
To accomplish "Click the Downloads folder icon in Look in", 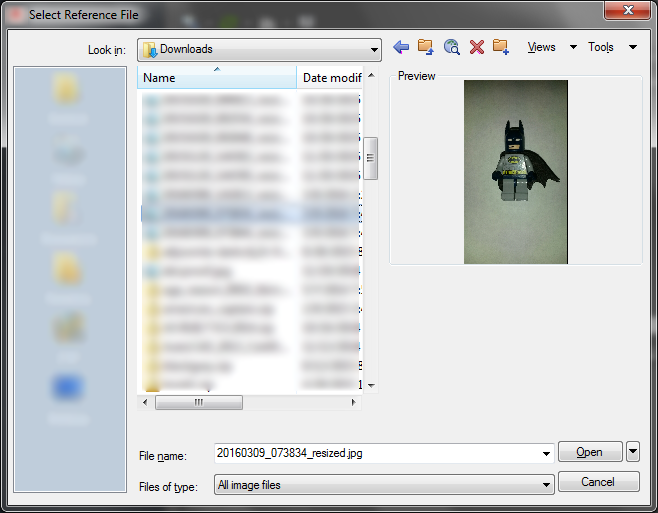I will pyautogui.click(x=149, y=50).
